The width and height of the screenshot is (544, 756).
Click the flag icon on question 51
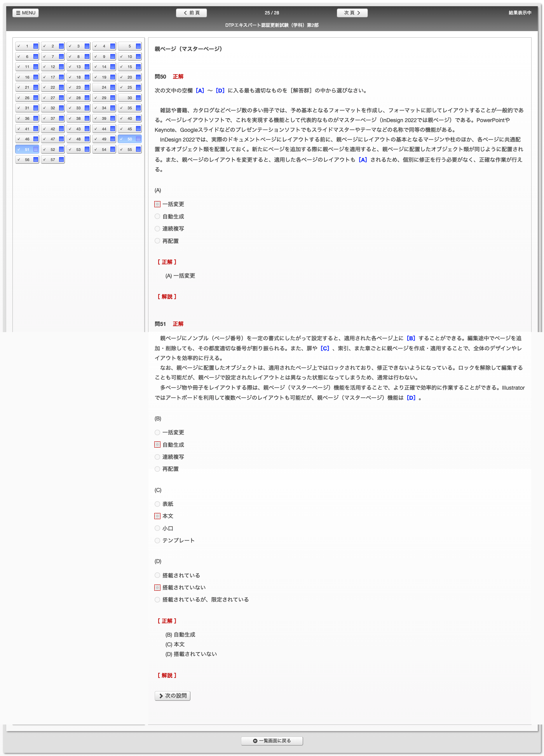pos(36,149)
